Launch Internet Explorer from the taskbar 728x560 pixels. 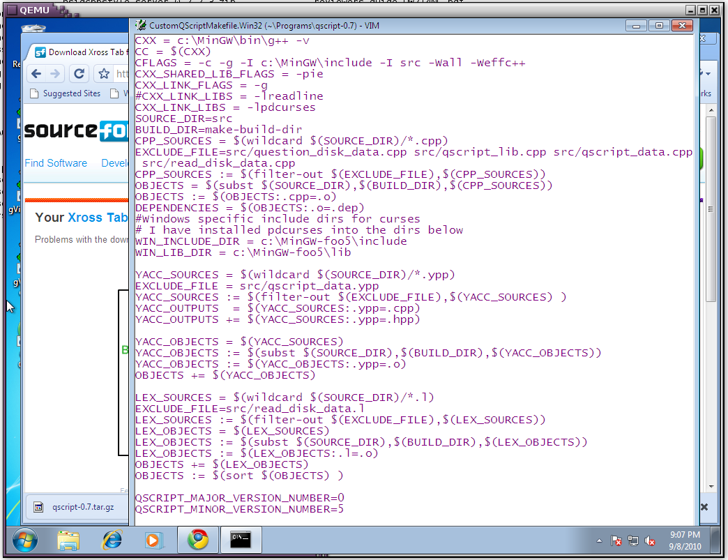tap(112, 540)
